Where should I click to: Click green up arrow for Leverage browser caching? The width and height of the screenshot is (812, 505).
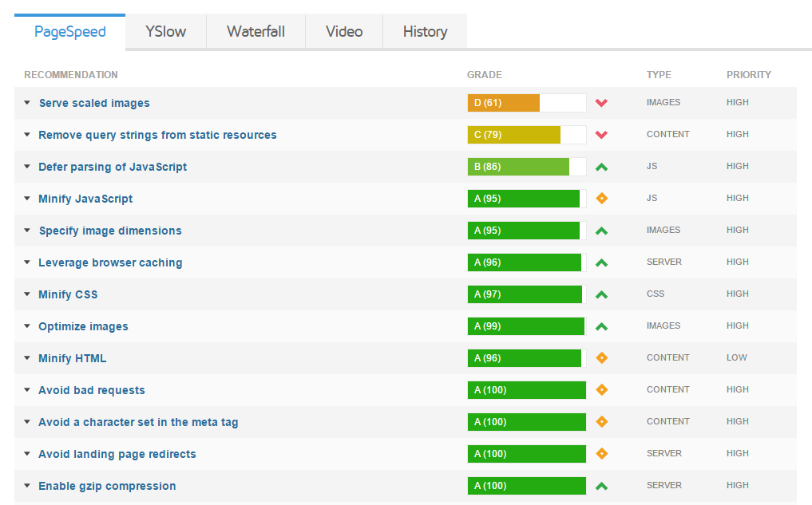pos(601,262)
